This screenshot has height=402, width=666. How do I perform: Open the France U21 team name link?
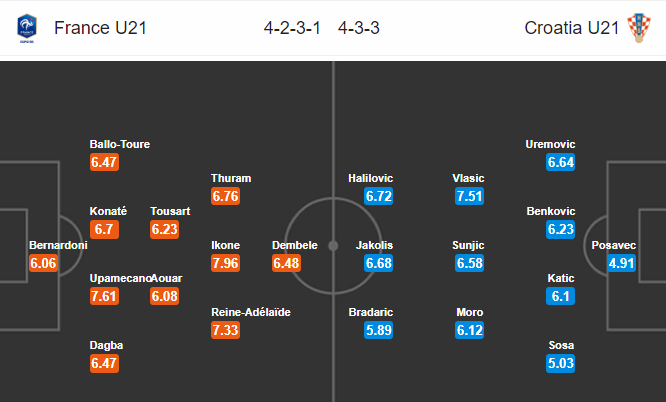point(100,28)
